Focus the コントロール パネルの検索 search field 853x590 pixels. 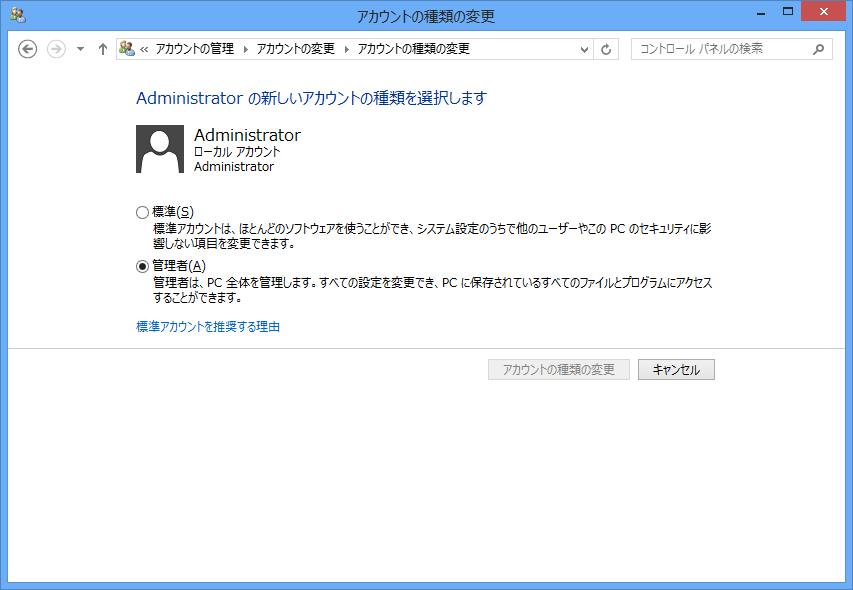point(720,49)
